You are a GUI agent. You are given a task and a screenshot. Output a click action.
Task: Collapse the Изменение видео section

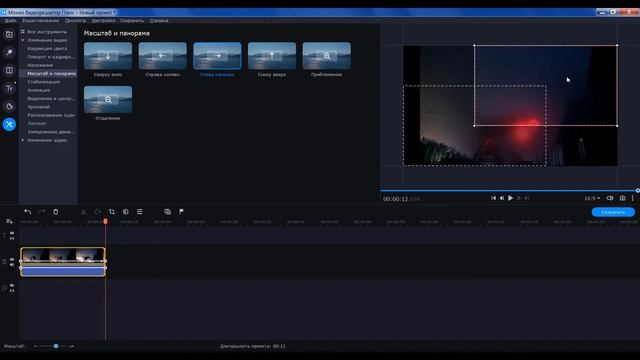[22, 40]
